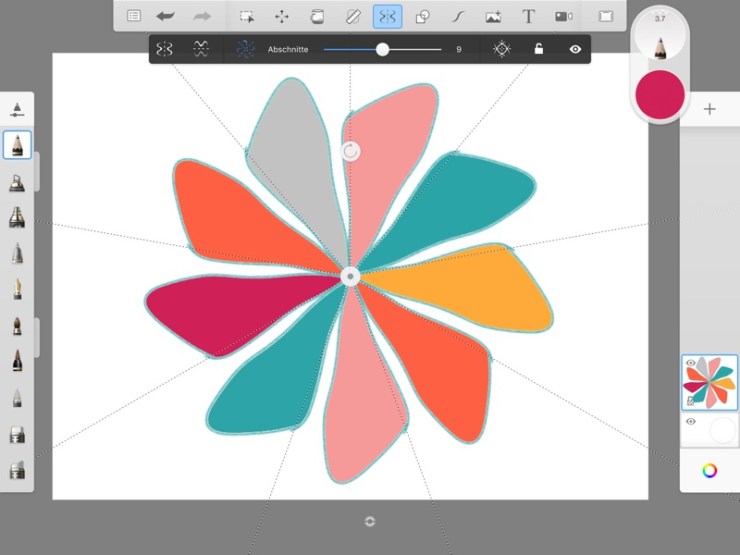The width and height of the screenshot is (740, 555).
Task: Select the Transform move tool
Action: (x=282, y=16)
